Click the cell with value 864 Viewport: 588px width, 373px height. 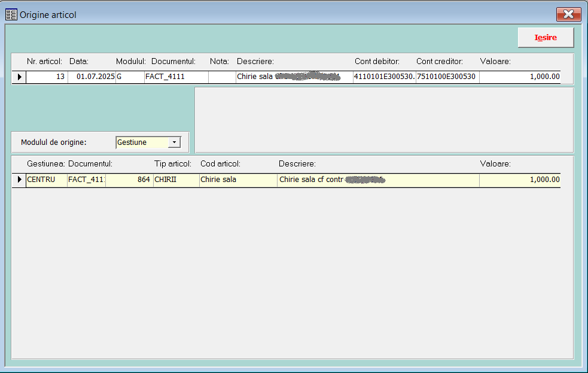(x=129, y=180)
